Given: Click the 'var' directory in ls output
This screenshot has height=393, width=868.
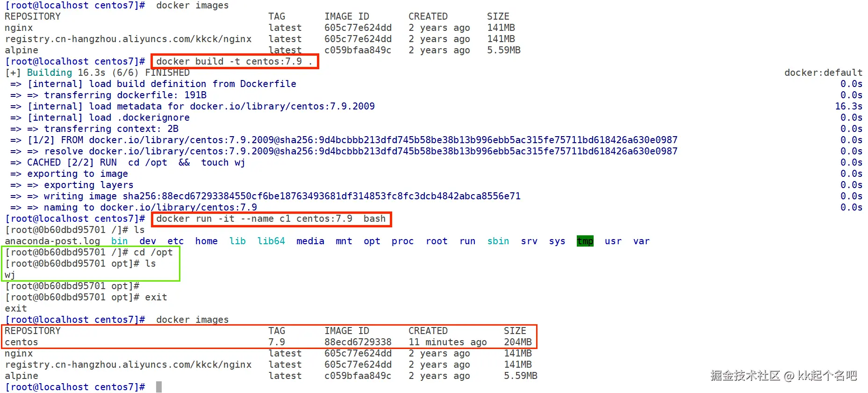Looking at the screenshot, I should pos(641,241).
